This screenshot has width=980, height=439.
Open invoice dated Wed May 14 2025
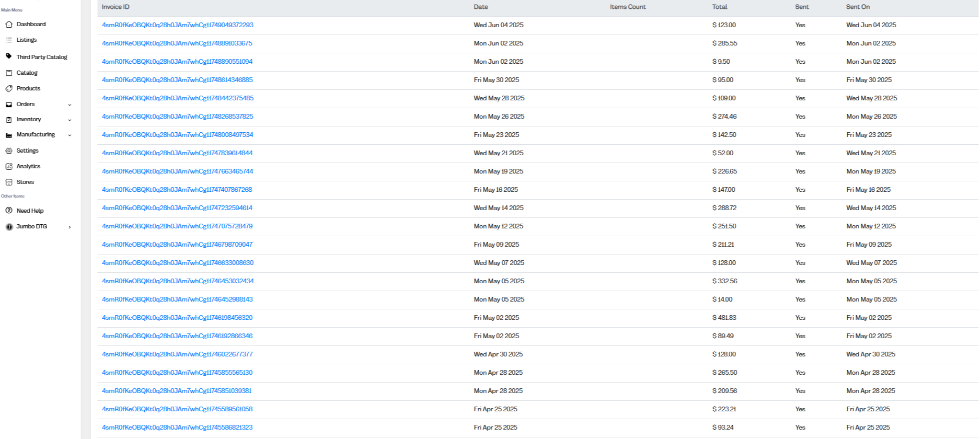point(177,208)
